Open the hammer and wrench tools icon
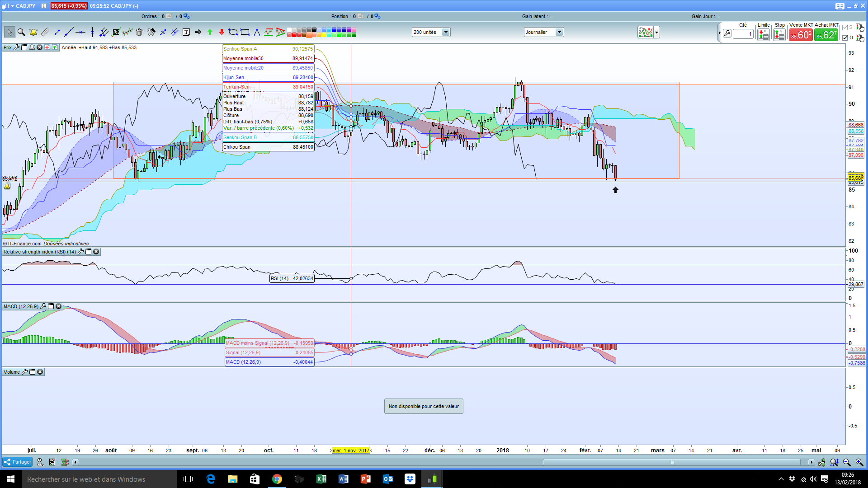 pyautogui.click(x=151, y=32)
